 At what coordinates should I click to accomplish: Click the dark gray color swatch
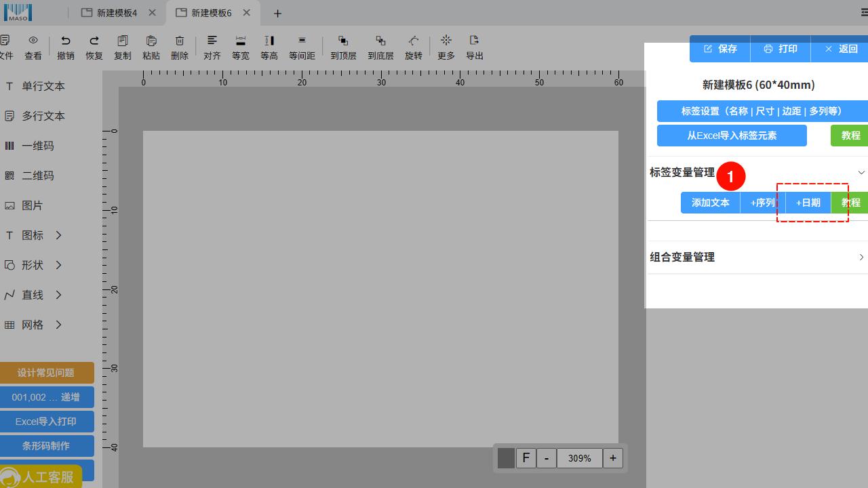click(x=506, y=458)
